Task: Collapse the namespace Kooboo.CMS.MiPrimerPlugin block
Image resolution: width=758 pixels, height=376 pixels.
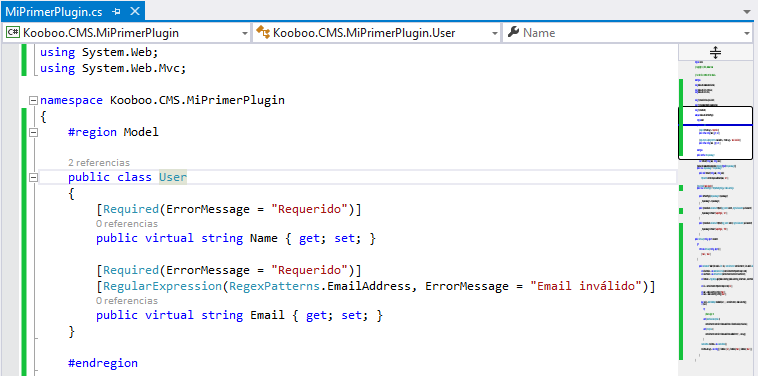Action: pyautogui.click(x=33, y=101)
